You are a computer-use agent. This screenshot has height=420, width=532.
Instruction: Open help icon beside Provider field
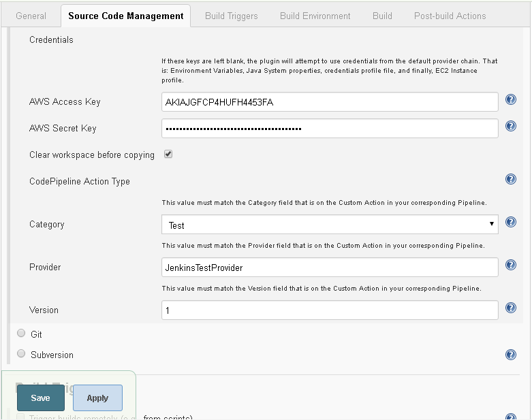[x=511, y=265]
